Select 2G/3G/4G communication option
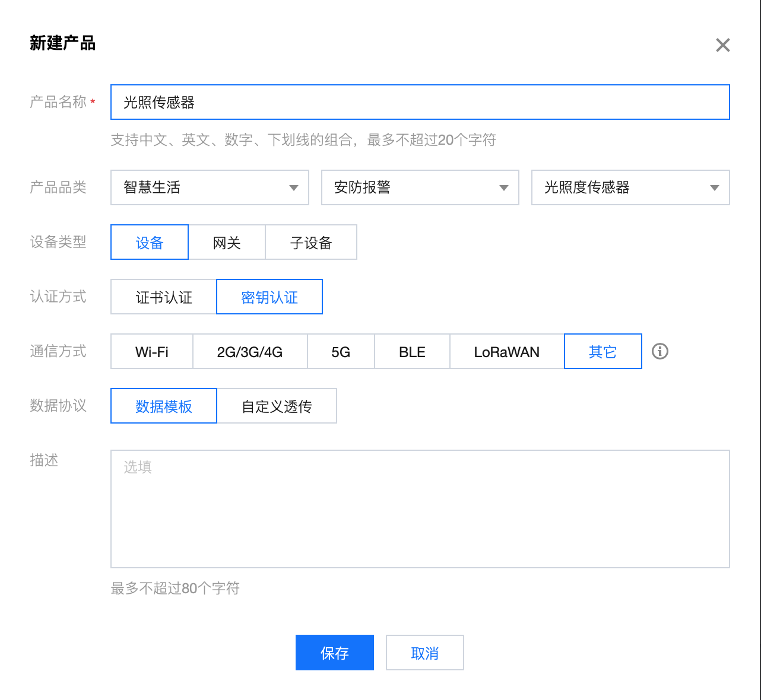This screenshot has width=761, height=700. 250,351
